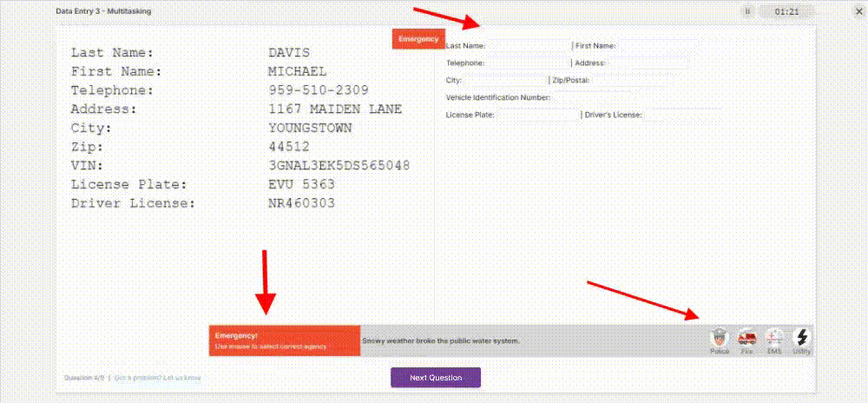The height and width of the screenshot is (403, 868).
Task: Choose the EMS agency icon
Action: coord(774,339)
